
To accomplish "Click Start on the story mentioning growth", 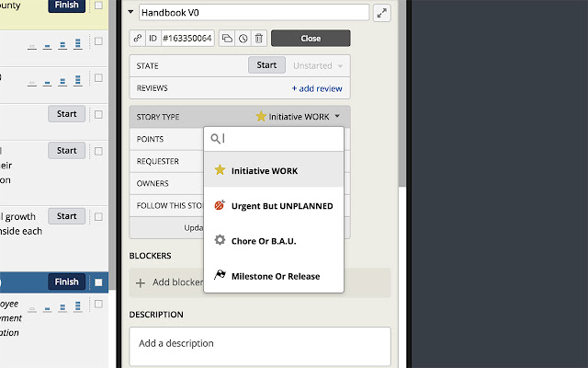I will click(x=66, y=216).
